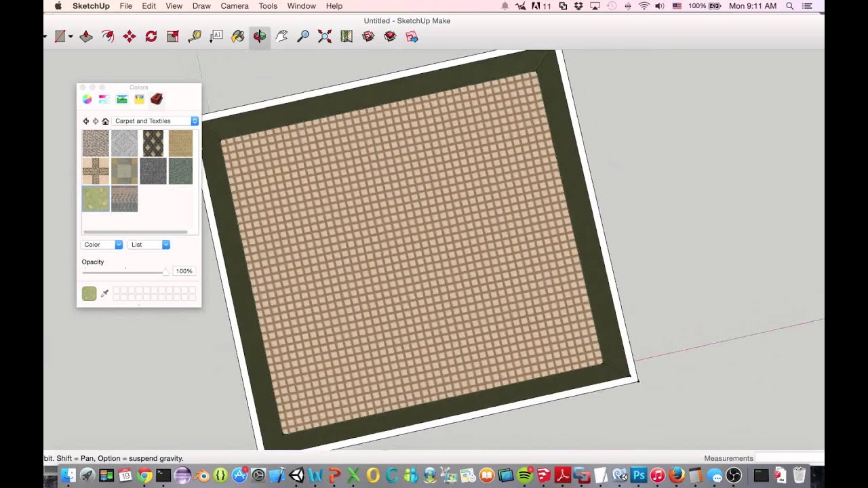Select the Pan hand tool
868x488 pixels.
pos(281,37)
